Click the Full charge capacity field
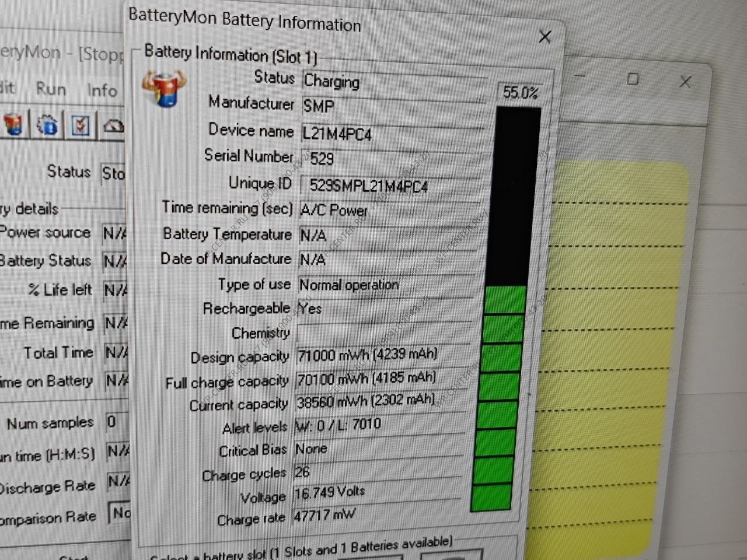Image resolution: width=747 pixels, height=560 pixels. [381, 379]
